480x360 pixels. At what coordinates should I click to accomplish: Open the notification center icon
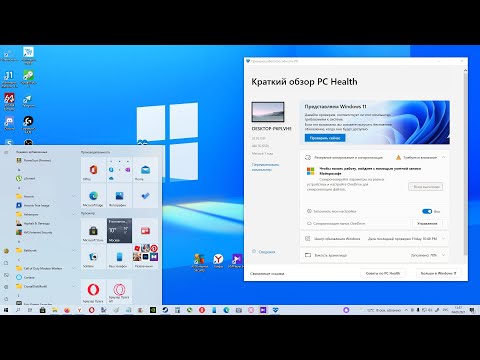(x=472, y=310)
